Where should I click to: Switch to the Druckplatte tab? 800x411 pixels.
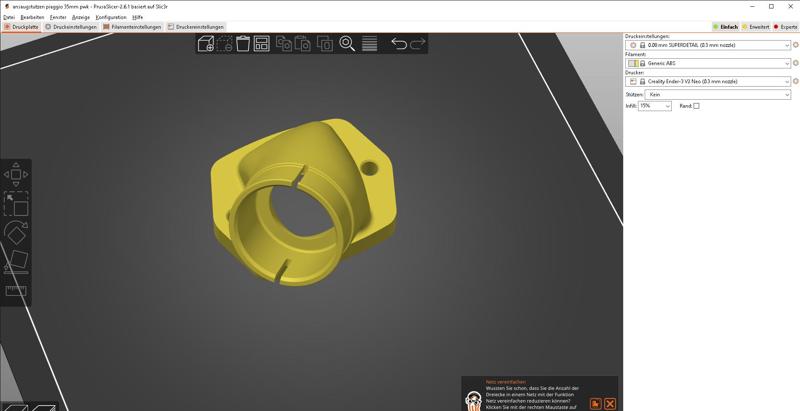pyautogui.click(x=21, y=27)
